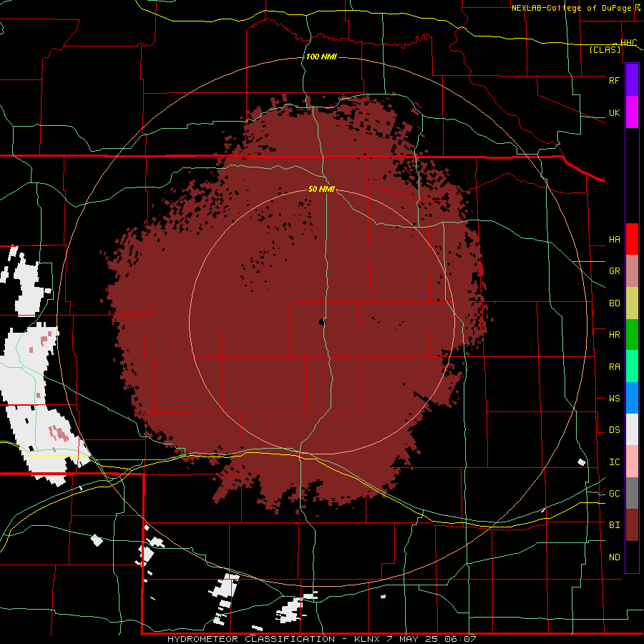644x644 pixels.
Task: Click the magenta UK legend color swatch
Action: coord(632,112)
